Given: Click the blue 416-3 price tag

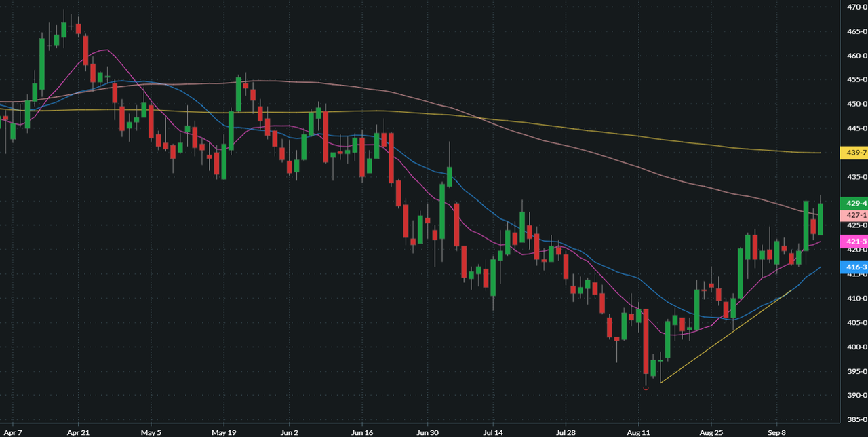Looking at the screenshot, I should [x=854, y=267].
